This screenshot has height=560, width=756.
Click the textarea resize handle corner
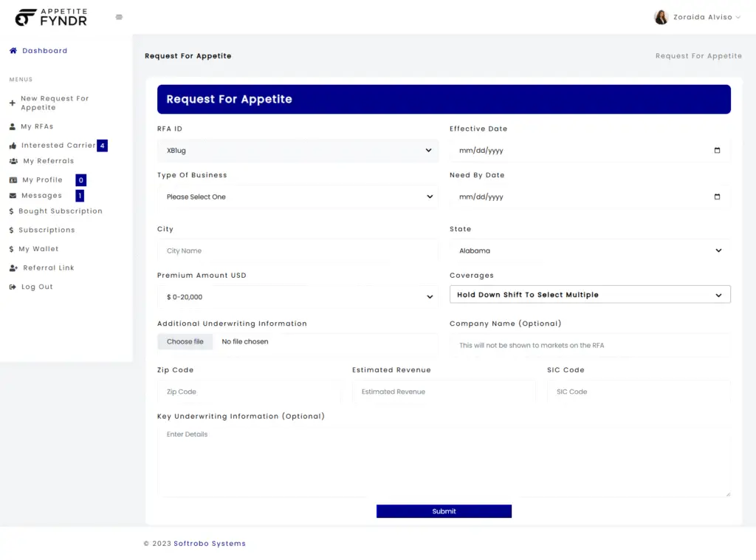(x=727, y=494)
